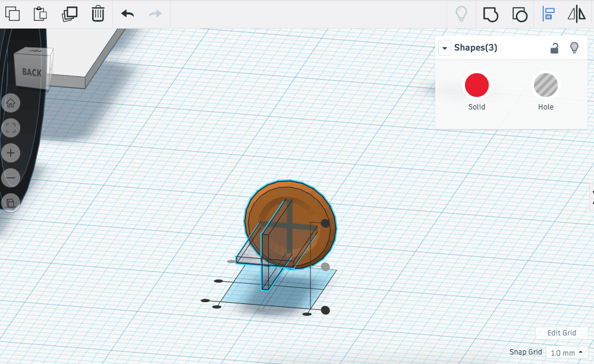Click the Paste clipboard icon

(x=40, y=14)
